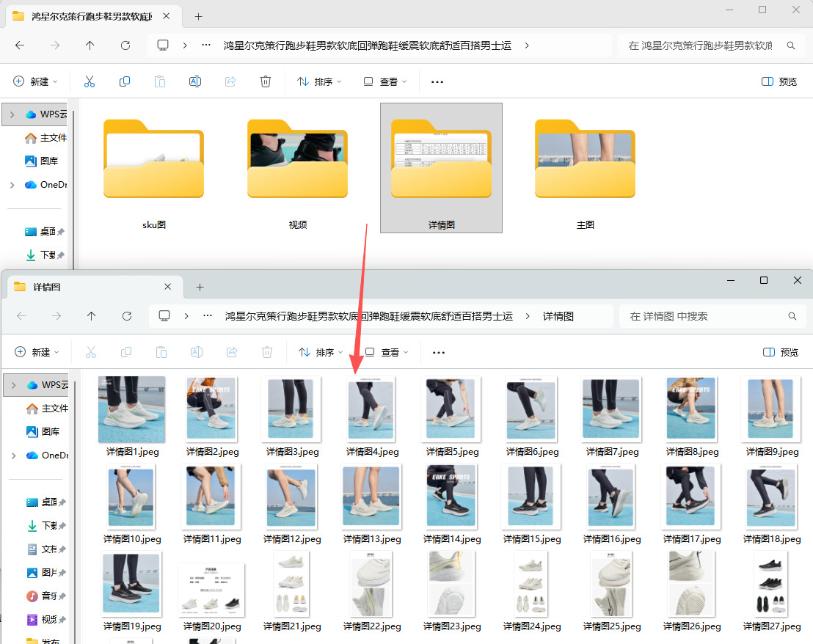Screen dimensions: 813x644
Task: Click the Share icon in the top window toolbar
Action: click(230, 81)
